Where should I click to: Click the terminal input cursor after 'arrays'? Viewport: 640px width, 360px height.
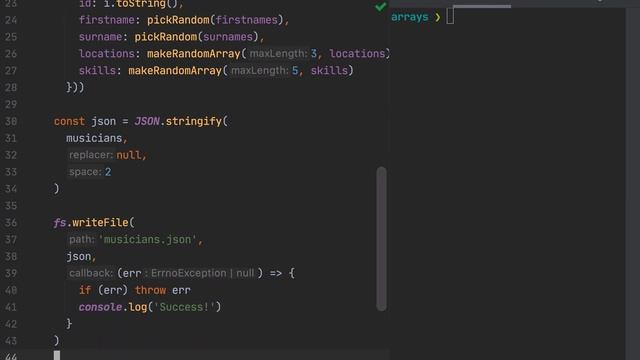click(450, 17)
